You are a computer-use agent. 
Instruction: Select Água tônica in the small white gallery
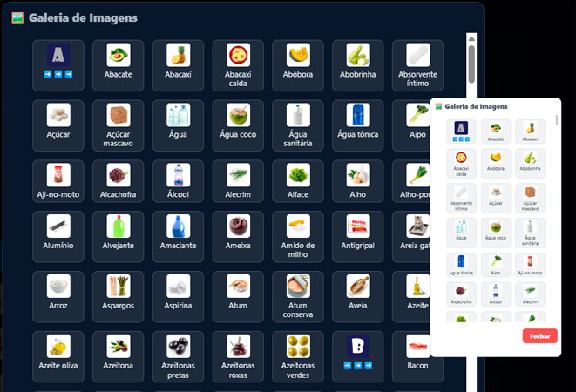(461, 265)
